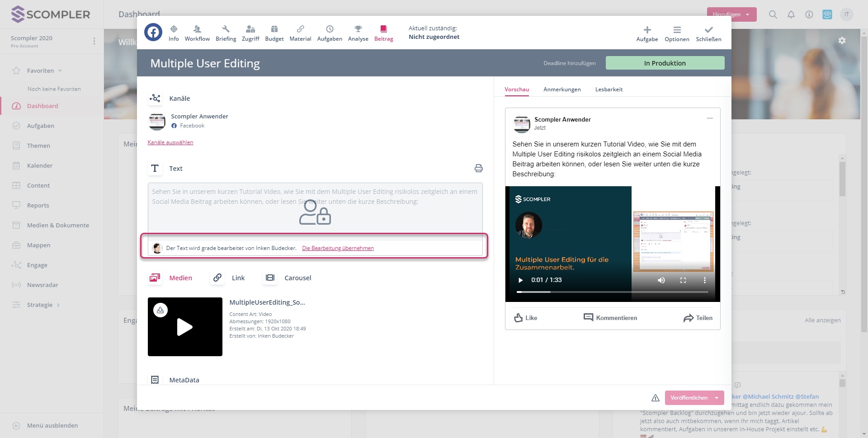Open the MultipleUserEditing video thumbnail
The image size is (868, 438).
click(x=185, y=327)
